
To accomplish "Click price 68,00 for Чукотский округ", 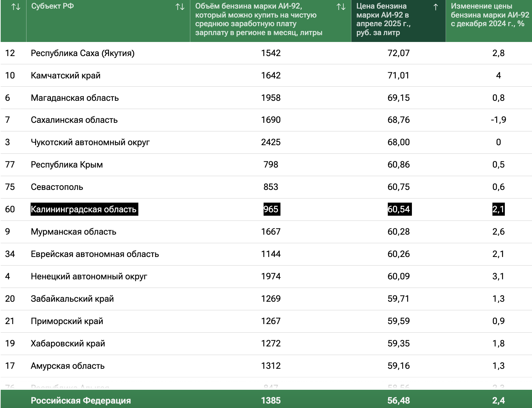I will click(398, 142).
